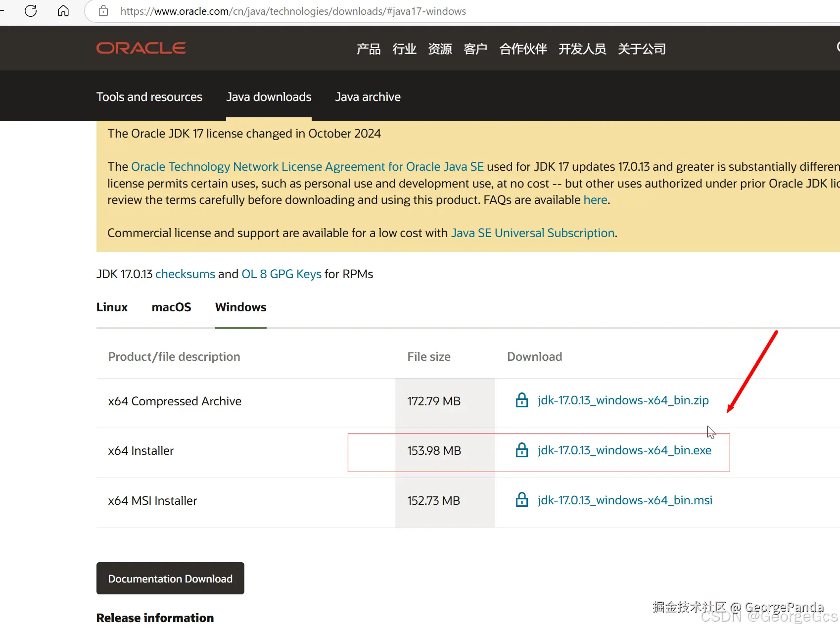
Task: Switch to the Linux downloads tab
Action: [x=112, y=307]
